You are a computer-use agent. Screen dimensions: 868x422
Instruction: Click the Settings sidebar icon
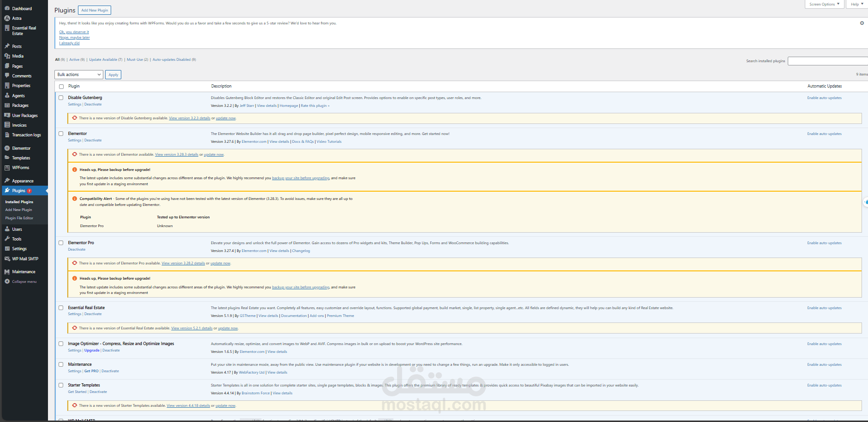tap(7, 249)
